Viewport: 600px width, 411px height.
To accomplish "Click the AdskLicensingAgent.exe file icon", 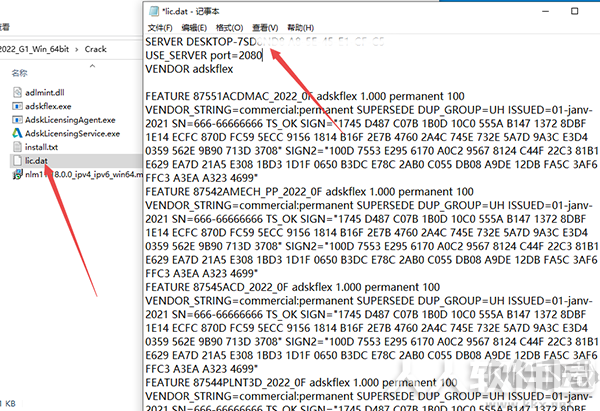I will (18, 120).
